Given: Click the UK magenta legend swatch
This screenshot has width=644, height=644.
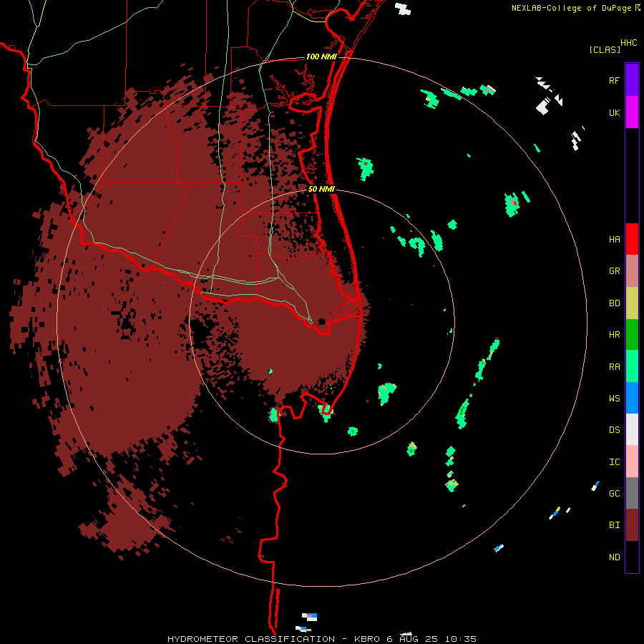Looking at the screenshot, I should point(632,112).
